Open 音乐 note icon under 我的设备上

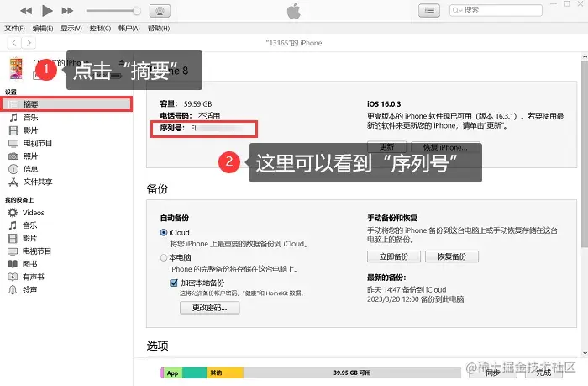click(x=13, y=225)
